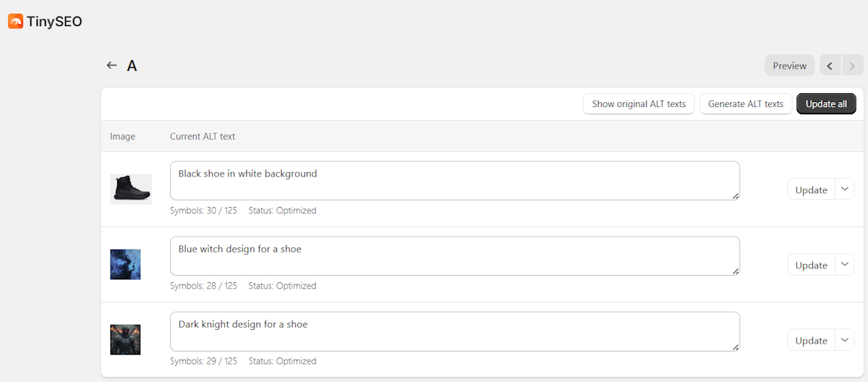Go to previous product with chevron

point(830,66)
